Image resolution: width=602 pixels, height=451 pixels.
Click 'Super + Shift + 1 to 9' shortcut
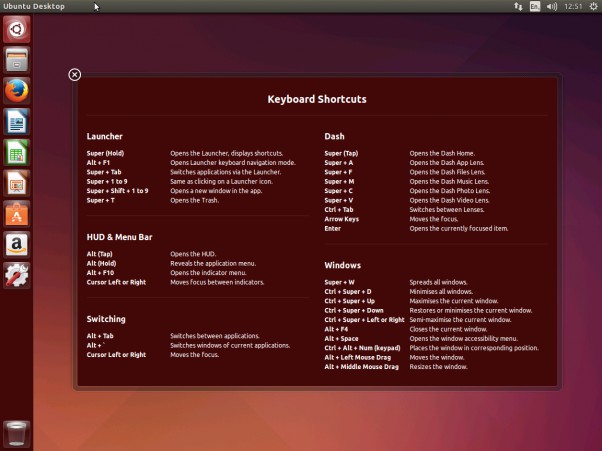pos(117,191)
